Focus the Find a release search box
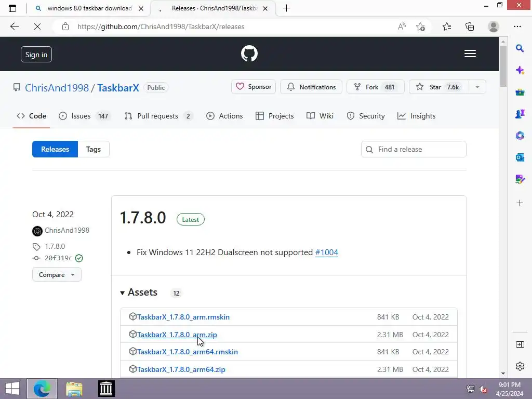This screenshot has height=399, width=532. point(414,149)
